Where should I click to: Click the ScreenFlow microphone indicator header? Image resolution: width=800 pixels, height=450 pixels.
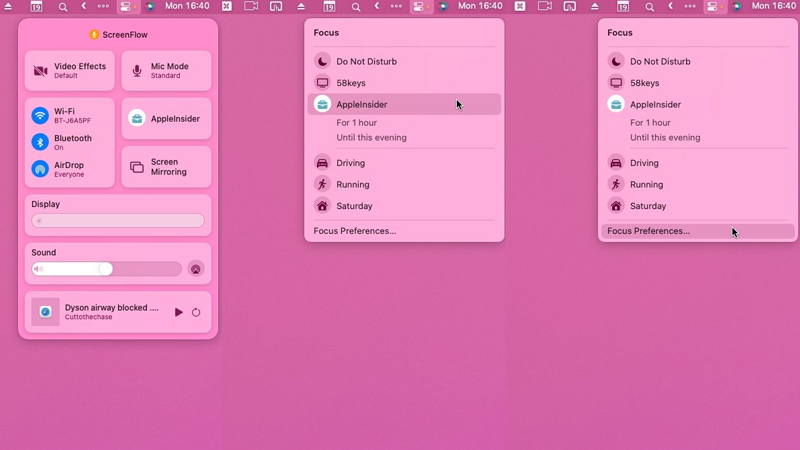click(x=118, y=35)
